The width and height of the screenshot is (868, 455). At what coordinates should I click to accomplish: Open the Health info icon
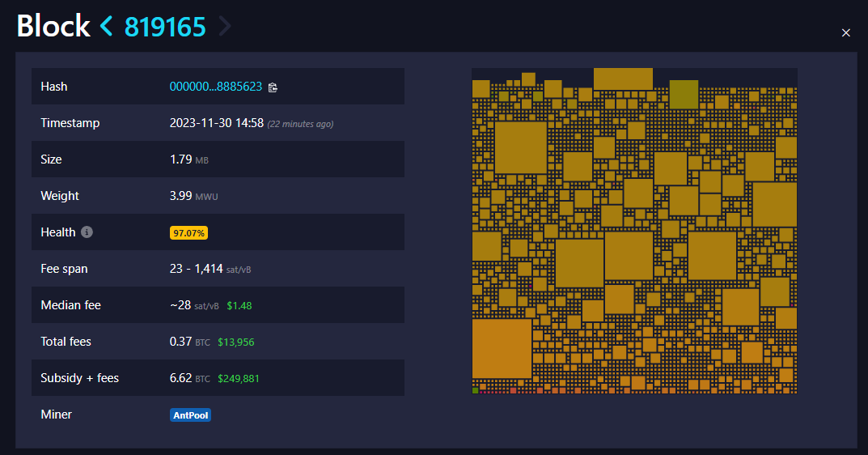click(x=87, y=232)
